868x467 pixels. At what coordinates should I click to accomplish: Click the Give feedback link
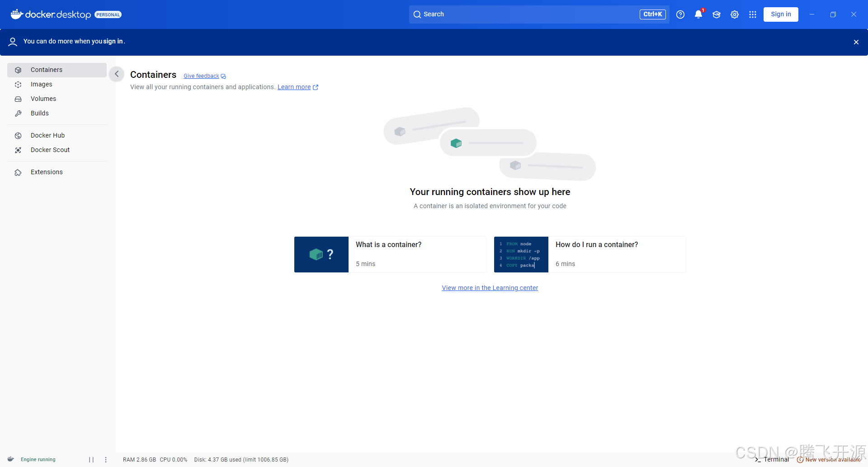click(x=201, y=76)
